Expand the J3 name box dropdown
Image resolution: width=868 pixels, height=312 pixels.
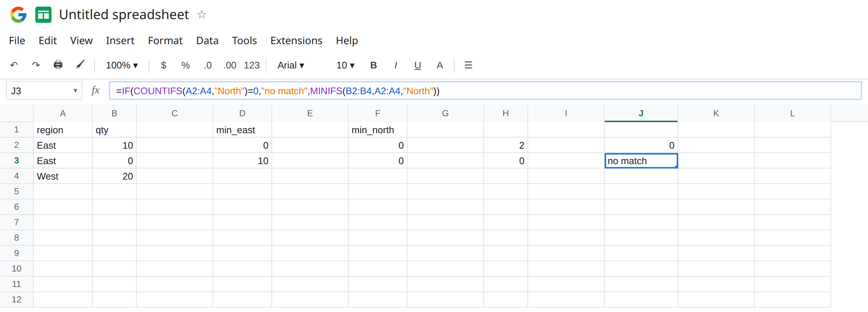75,91
